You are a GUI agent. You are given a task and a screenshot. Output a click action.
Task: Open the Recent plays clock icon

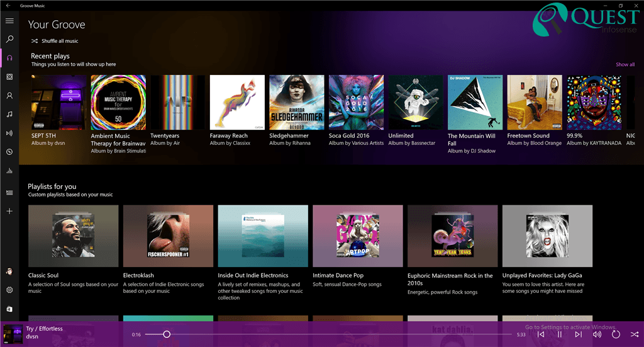coord(9,152)
